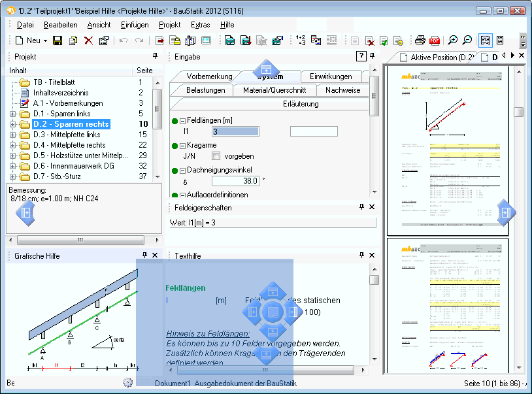Click the preview pane vertical scrollbar thumb
The width and height of the screenshot is (532, 394).
[518, 112]
